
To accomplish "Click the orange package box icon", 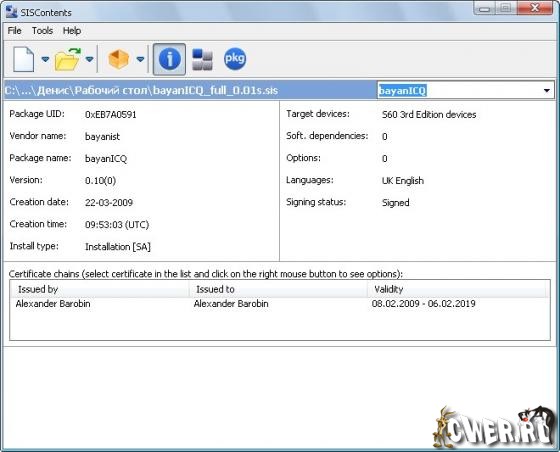I will 119,59.
